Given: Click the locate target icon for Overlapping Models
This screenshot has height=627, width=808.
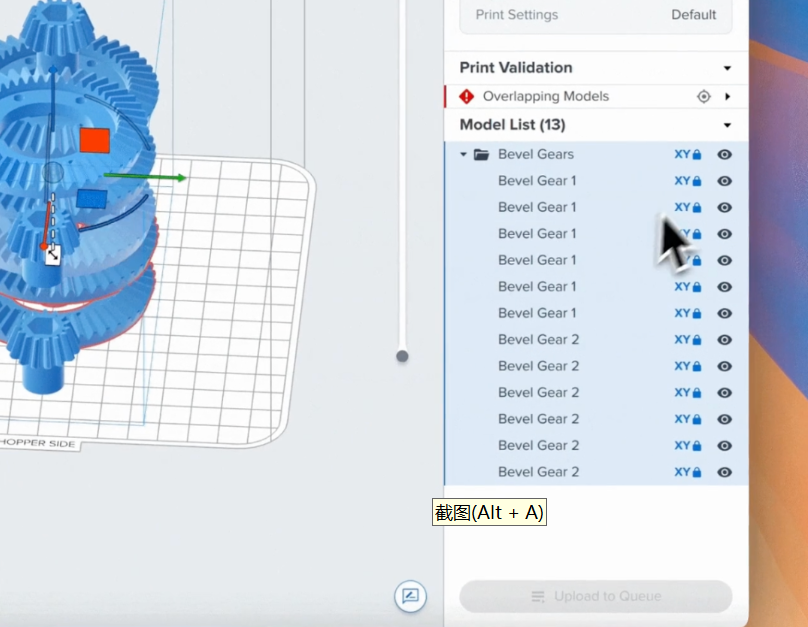Looking at the screenshot, I should tap(703, 97).
